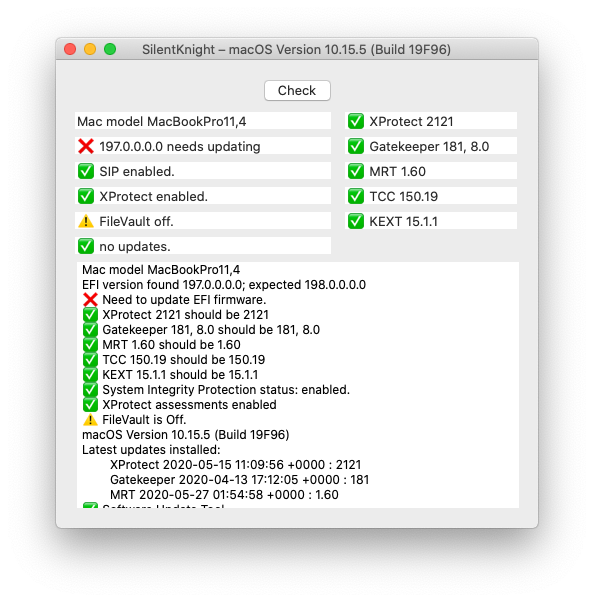
Task: Select the XProtect enabled. status text
Action: point(153,197)
